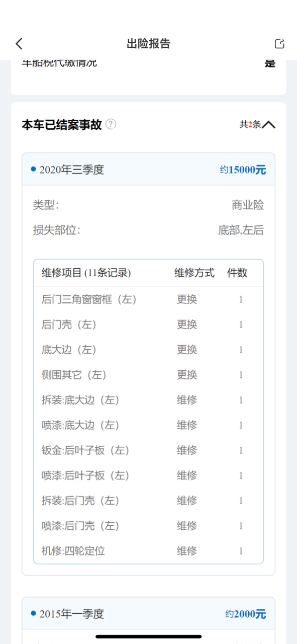The image size is (297, 644).
Task: Select row 钣金:后叶子板（左）
Action: [148, 450]
